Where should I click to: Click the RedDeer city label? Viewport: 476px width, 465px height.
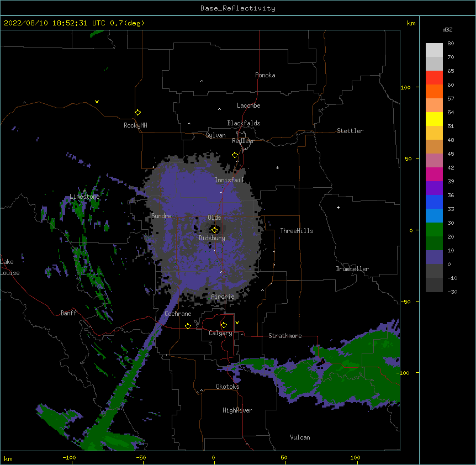pos(243,141)
